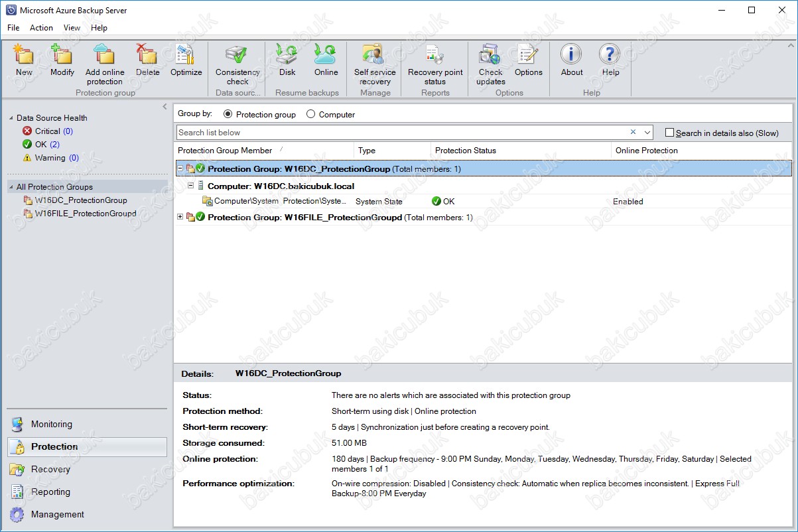Image resolution: width=798 pixels, height=532 pixels.
Task: Open the Options toolbar icon
Action: click(528, 54)
